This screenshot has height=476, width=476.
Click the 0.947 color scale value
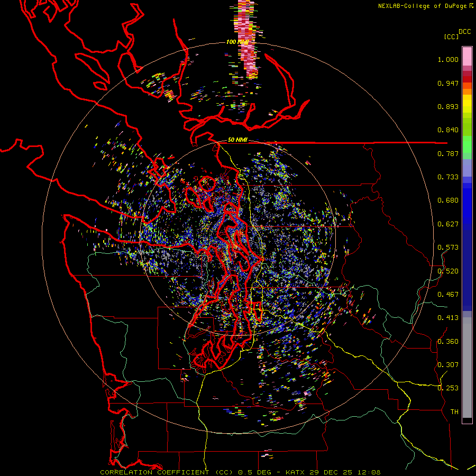[x=448, y=83]
